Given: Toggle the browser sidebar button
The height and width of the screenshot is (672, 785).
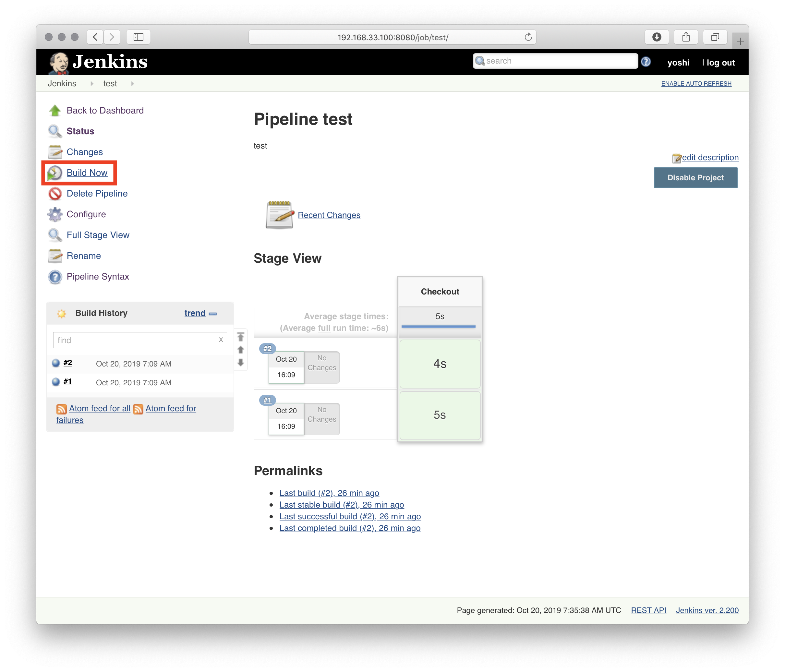Looking at the screenshot, I should pyautogui.click(x=138, y=37).
